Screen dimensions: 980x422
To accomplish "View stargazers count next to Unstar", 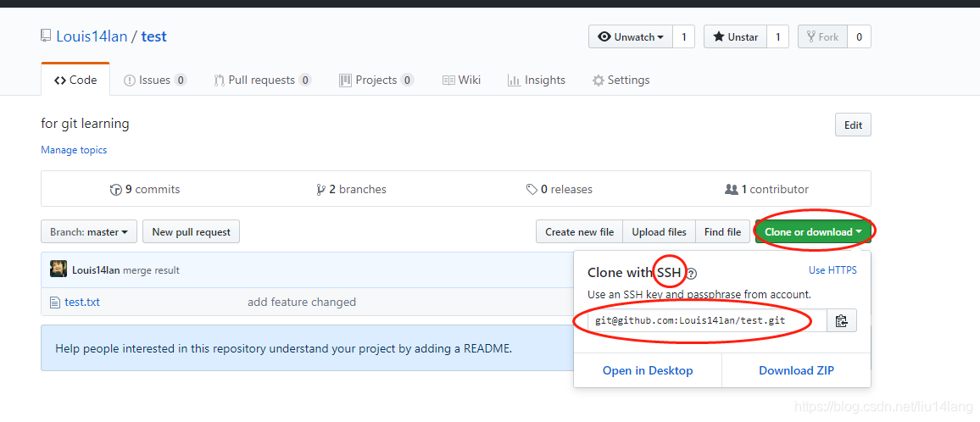I will pyautogui.click(x=778, y=37).
